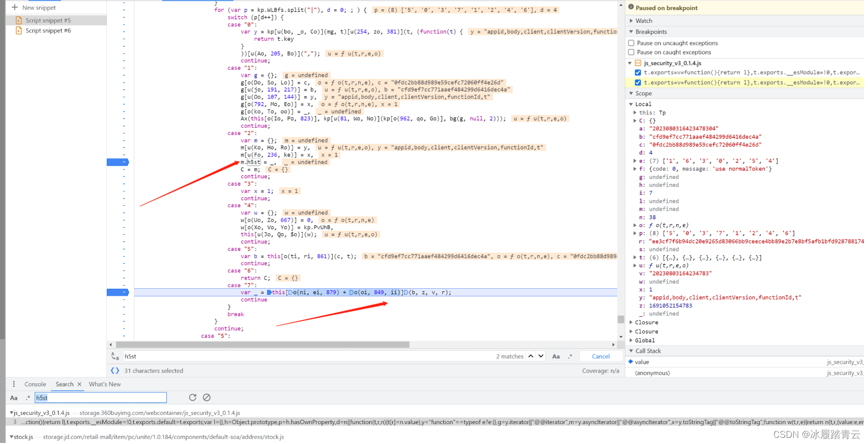Collapse js_security_v3_0.1.4.js search result group
The width and height of the screenshot is (868, 444).
point(11,413)
